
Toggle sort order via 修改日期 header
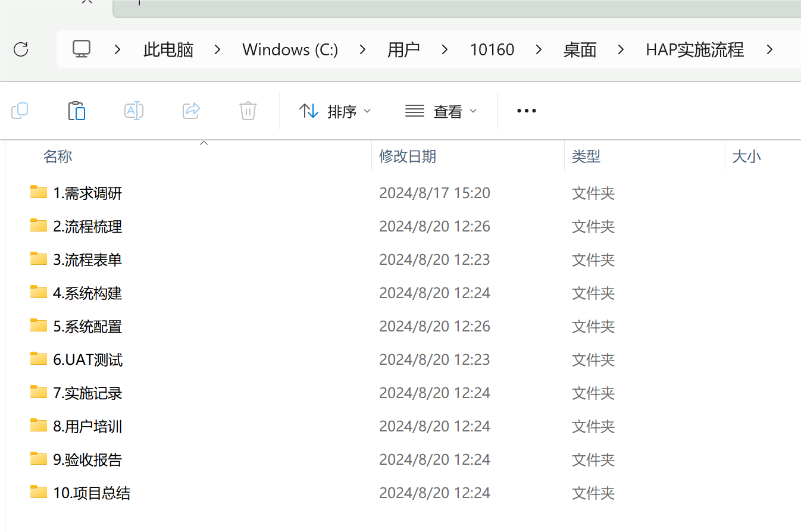pos(408,156)
